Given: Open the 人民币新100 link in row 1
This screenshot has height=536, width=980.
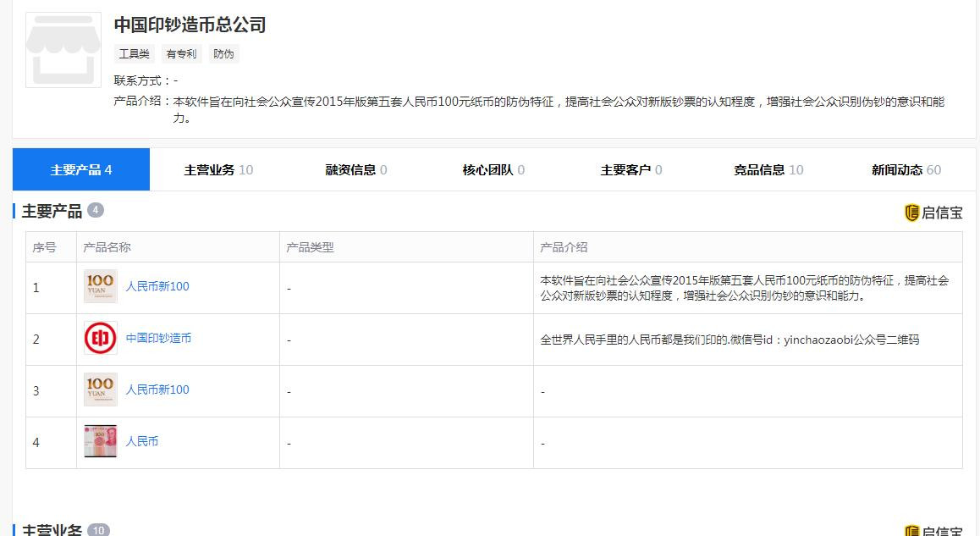Looking at the screenshot, I should [157, 287].
